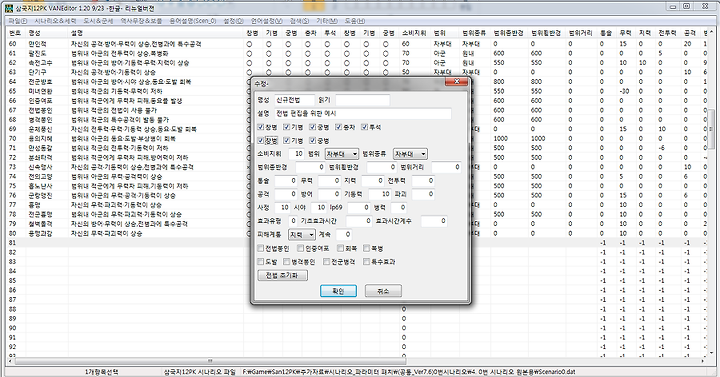Select empty row number 85 in the table
The width and height of the screenshot is (720, 377).
12,281
